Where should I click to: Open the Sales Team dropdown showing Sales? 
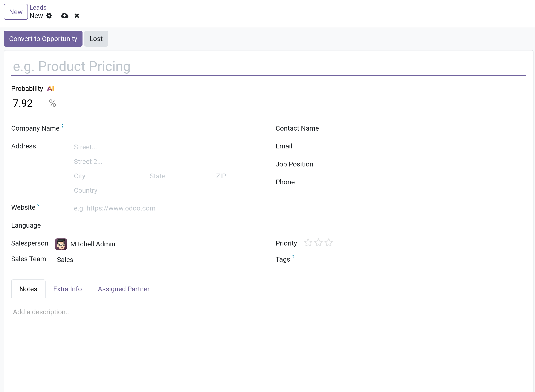[157, 260]
